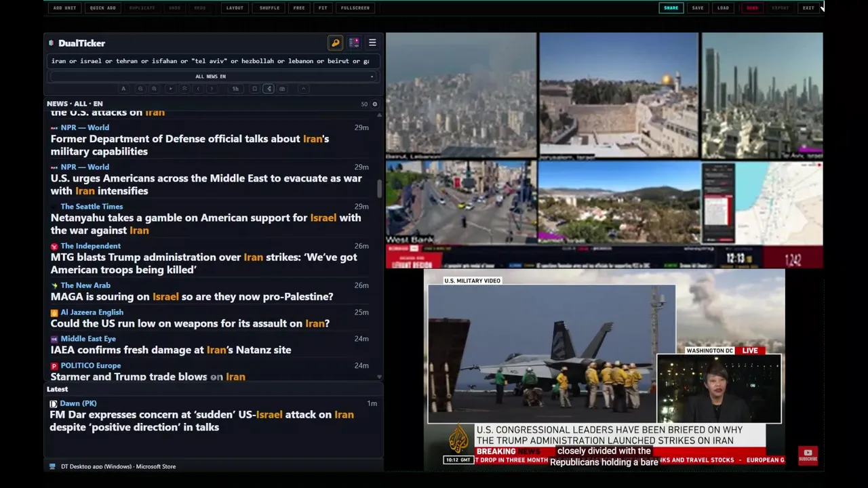This screenshot has width=868, height=488.
Task: Select the FREE layout mode
Action: [x=299, y=8]
